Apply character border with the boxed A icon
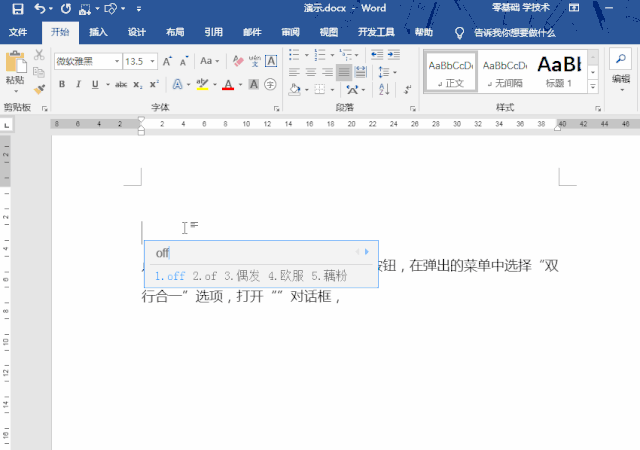This screenshot has height=450, width=640. [271, 61]
